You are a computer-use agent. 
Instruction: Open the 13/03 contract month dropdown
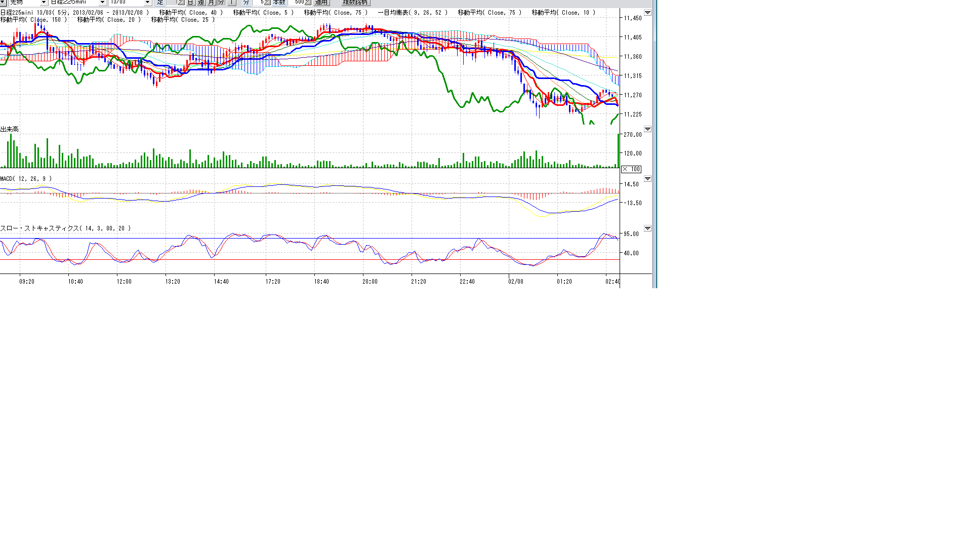pos(147,3)
